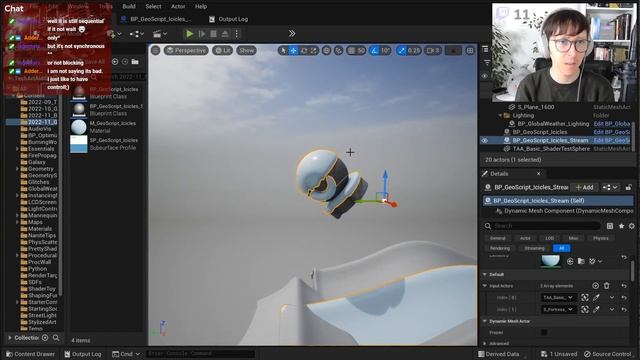Open the Lit view mode dropdown
Image resolution: width=640 pixels, height=360 pixels.
coord(222,51)
